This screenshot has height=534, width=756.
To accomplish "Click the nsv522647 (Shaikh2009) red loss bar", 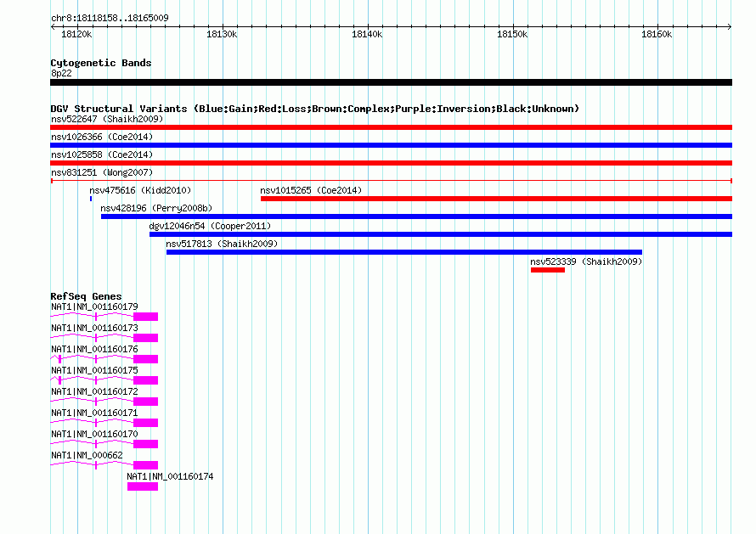I will [x=391, y=127].
